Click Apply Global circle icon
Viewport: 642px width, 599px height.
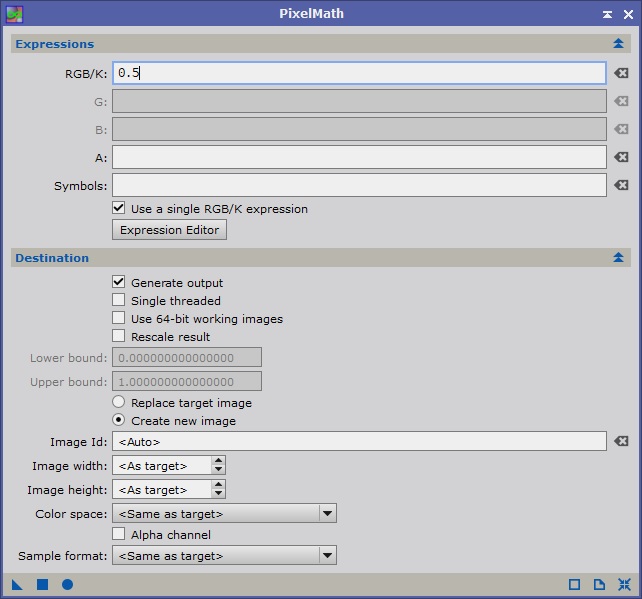pos(68,584)
